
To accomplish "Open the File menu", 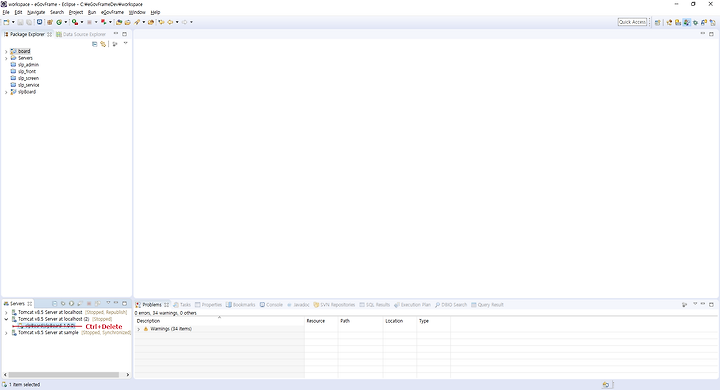I will (6, 12).
